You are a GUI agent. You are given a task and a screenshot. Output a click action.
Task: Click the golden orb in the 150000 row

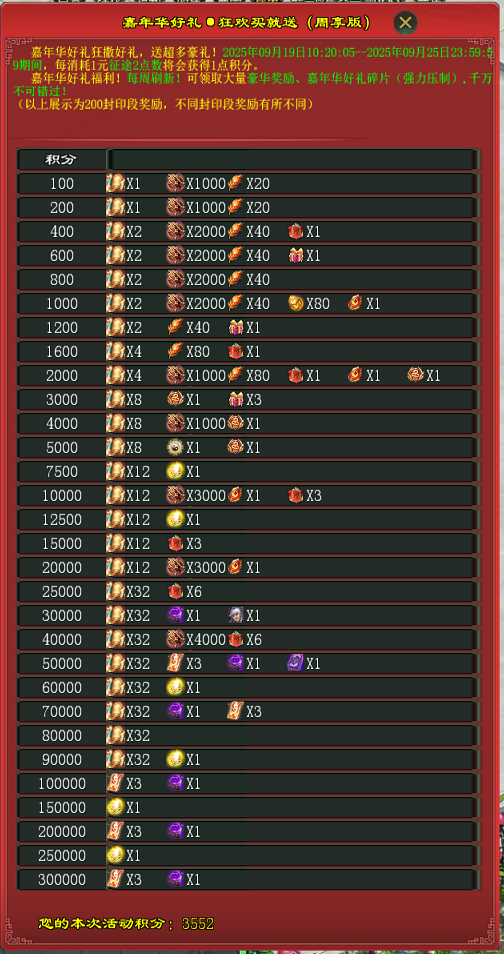[116, 807]
